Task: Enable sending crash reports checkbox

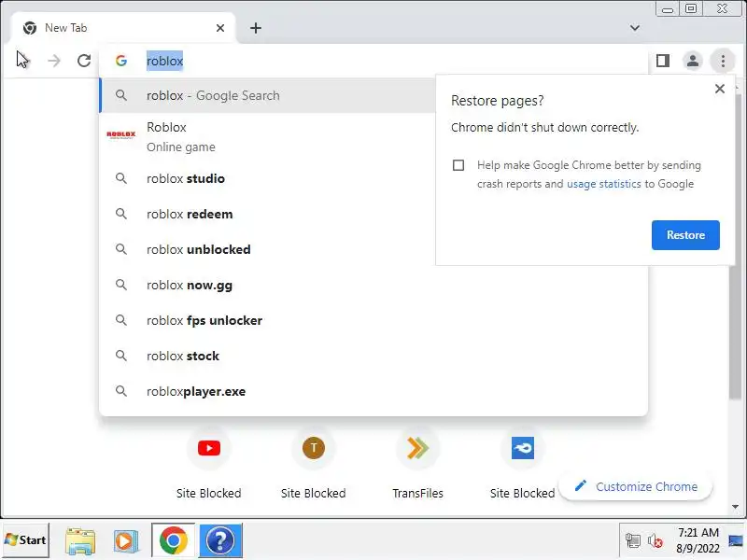Action: pyautogui.click(x=458, y=165)
